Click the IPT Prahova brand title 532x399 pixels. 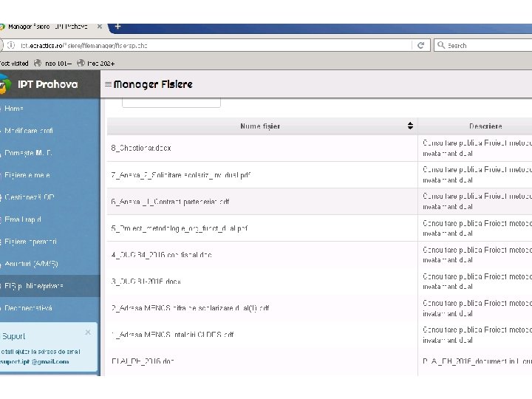(47, 84)
